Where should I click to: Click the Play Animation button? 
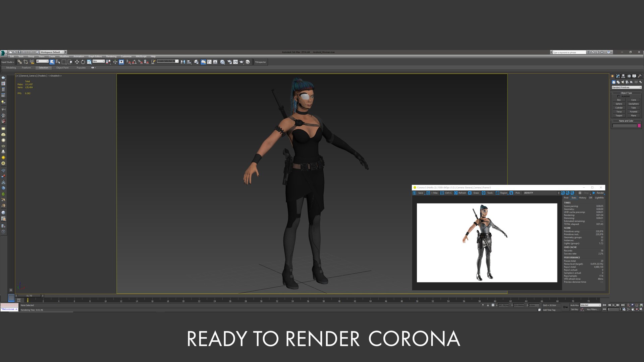tap(613, 305)
